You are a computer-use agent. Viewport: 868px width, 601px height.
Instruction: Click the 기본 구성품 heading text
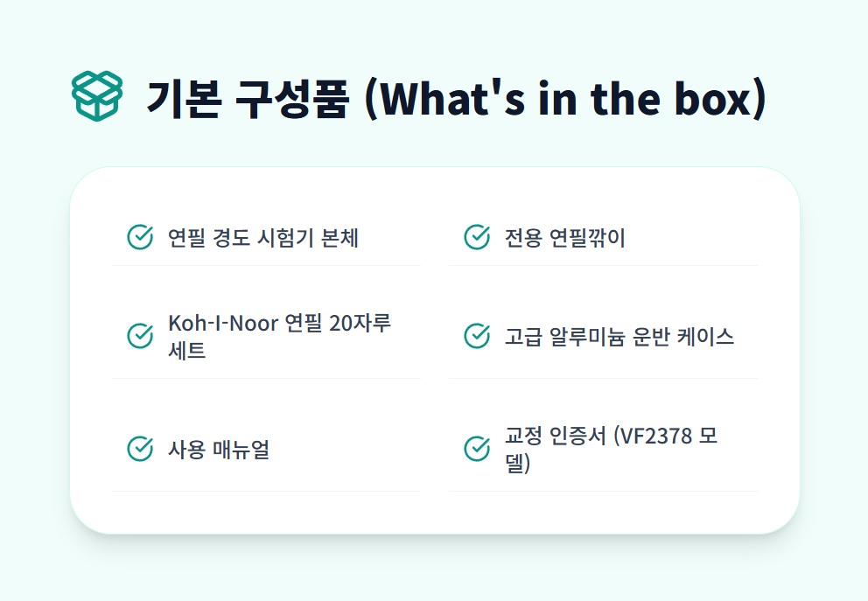tap(248, 99)
